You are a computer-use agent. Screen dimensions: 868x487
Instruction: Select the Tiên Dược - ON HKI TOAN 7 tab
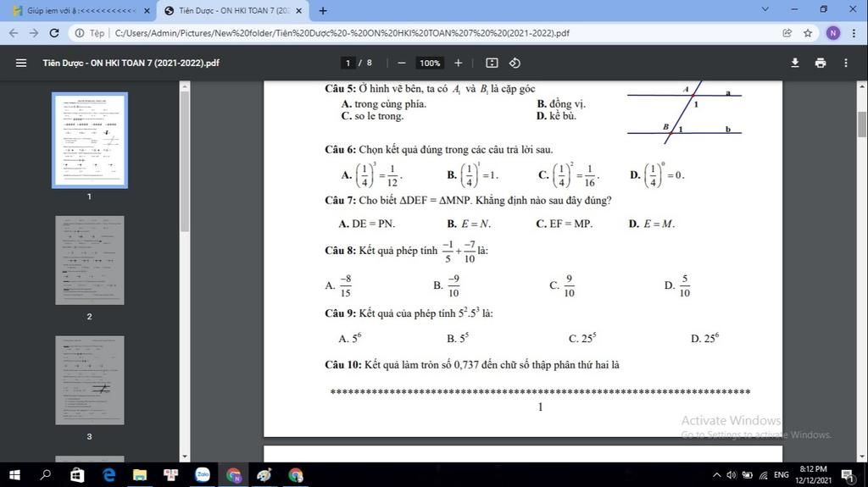click(x=234, y=10)
